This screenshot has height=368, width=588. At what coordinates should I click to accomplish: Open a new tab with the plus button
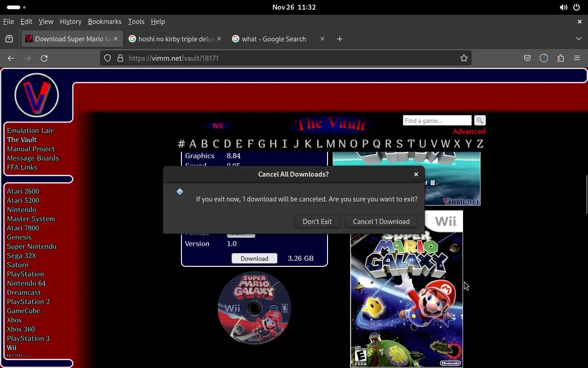tap(339, 39)
